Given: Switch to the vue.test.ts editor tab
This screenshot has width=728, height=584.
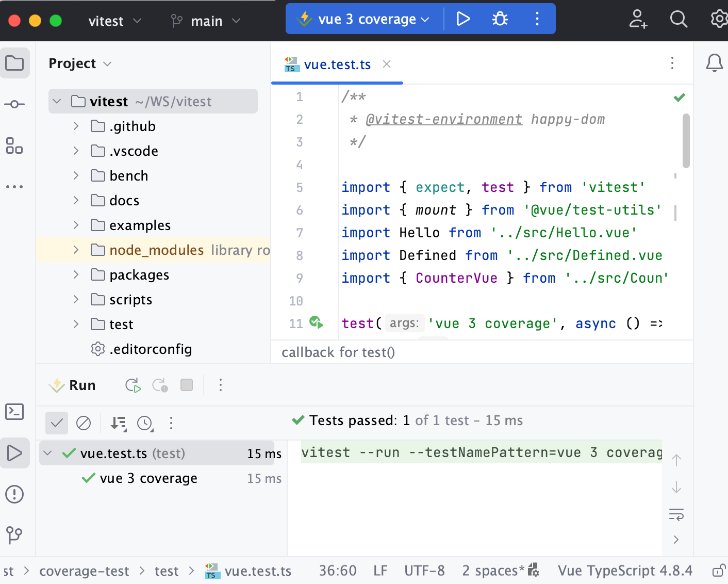Looking at the screenshot, I should point(337,64).
